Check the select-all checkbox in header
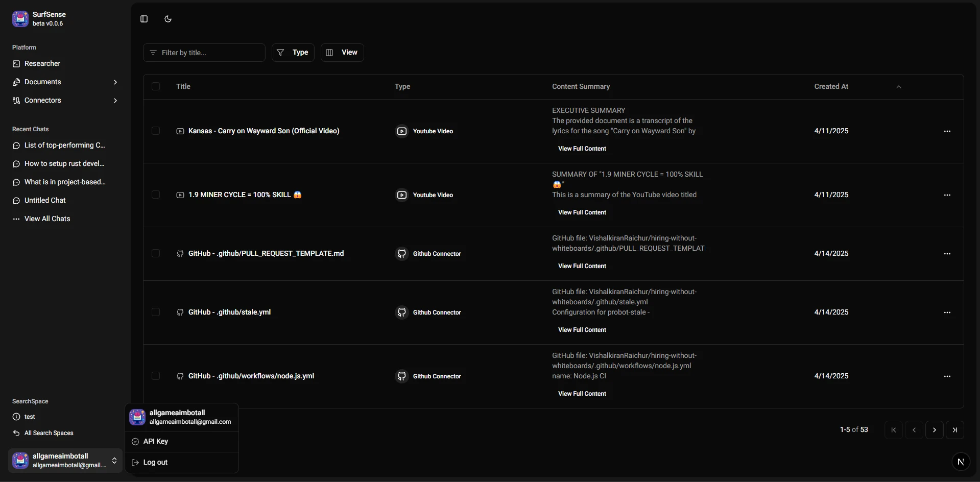 pos(156,87)
